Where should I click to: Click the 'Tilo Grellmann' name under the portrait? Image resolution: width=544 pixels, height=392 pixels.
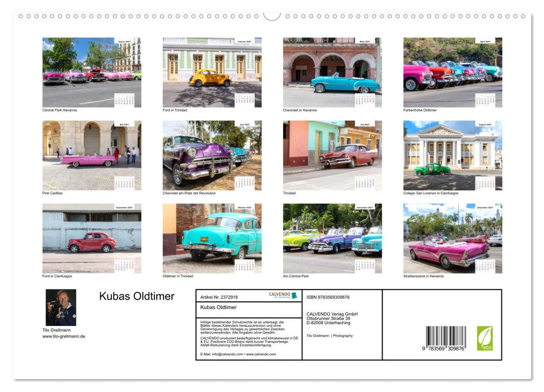click(x=57, y=330)
